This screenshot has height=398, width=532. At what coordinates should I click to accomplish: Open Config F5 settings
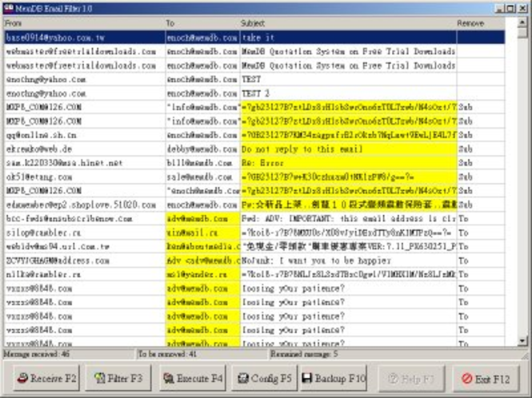[264, 378]
